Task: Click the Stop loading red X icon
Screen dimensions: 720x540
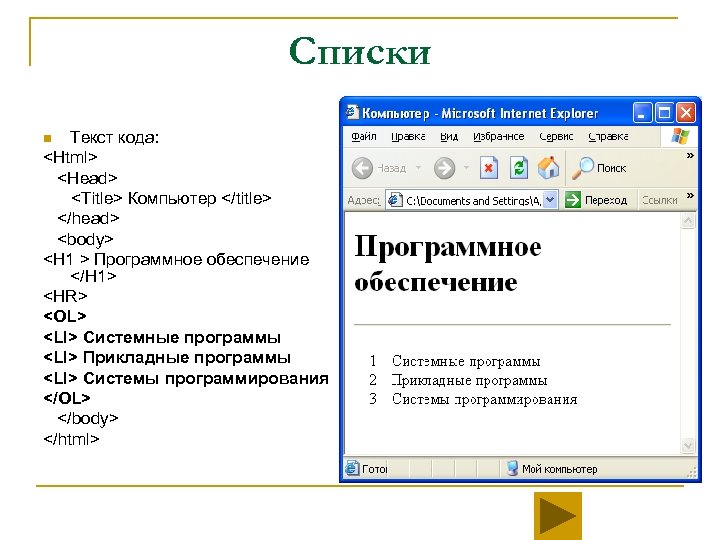Action: coord(489,168)
